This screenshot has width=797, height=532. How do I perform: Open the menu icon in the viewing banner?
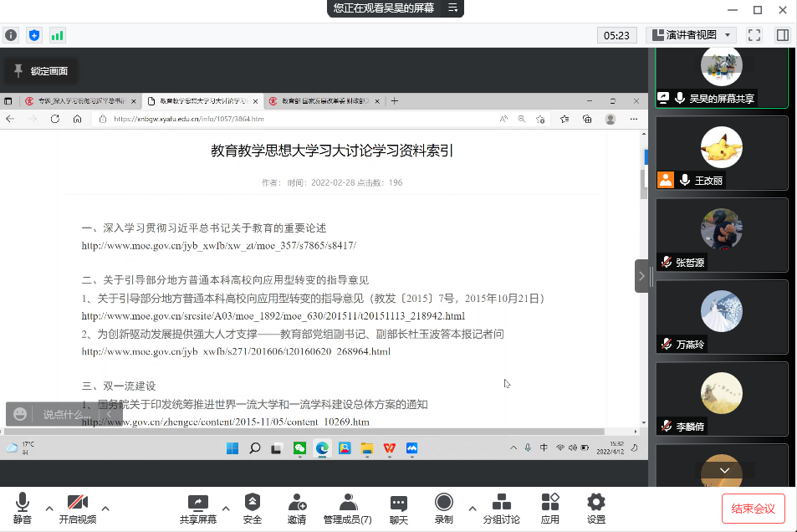452,8
